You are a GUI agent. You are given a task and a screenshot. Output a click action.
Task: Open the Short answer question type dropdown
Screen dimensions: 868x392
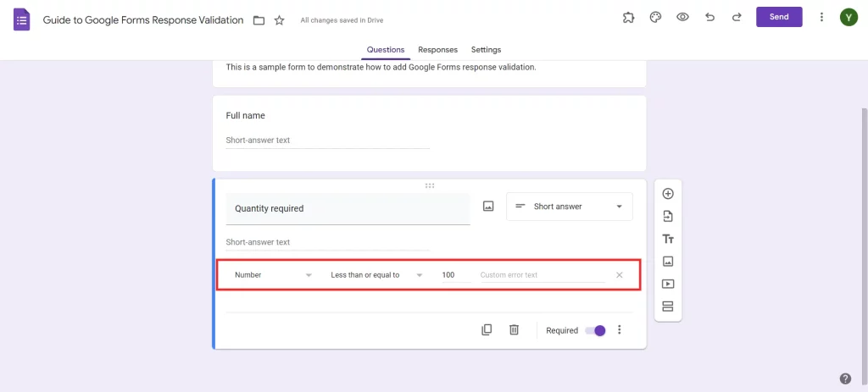(x=569, y=207)
